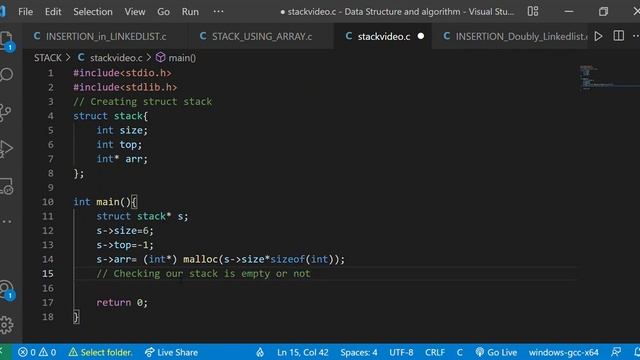Open the File menu
The height and width of the screenshot is (360, 640).
[25, 11]
